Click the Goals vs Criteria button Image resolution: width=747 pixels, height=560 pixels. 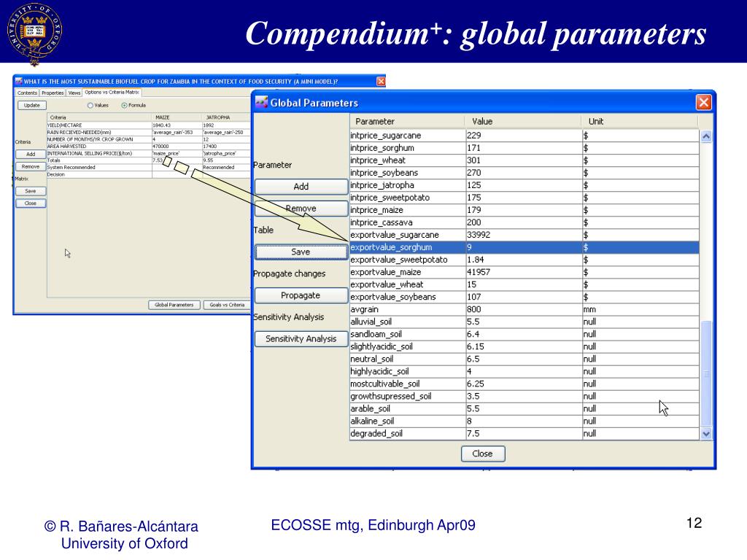tap(227, 305)
